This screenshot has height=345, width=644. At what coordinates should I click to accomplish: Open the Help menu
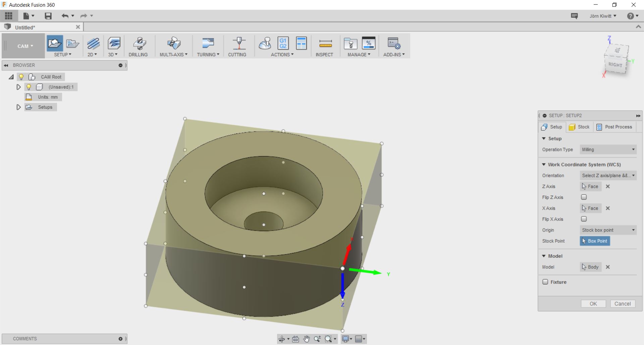(633, 16)
